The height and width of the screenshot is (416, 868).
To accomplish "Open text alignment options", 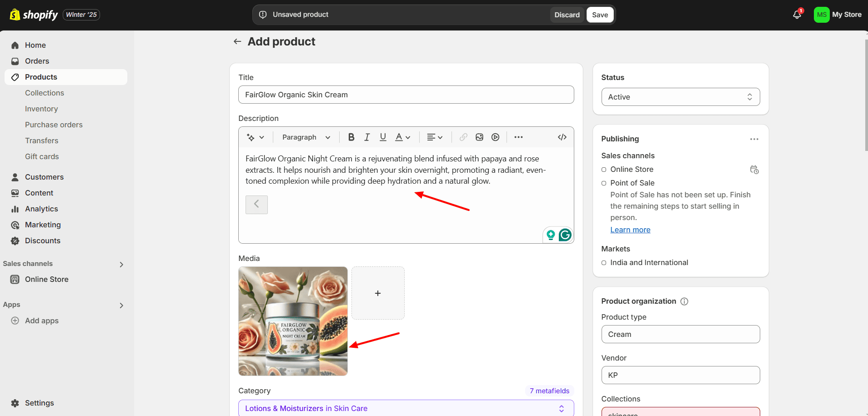I will click(x=434, y=137).
